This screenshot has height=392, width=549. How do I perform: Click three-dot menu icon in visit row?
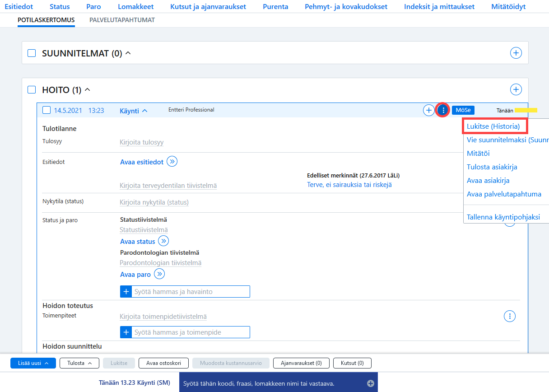(443, 110)
